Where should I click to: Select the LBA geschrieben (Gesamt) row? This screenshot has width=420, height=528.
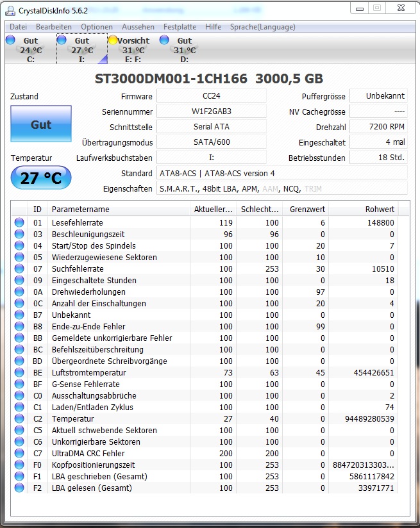205,476
